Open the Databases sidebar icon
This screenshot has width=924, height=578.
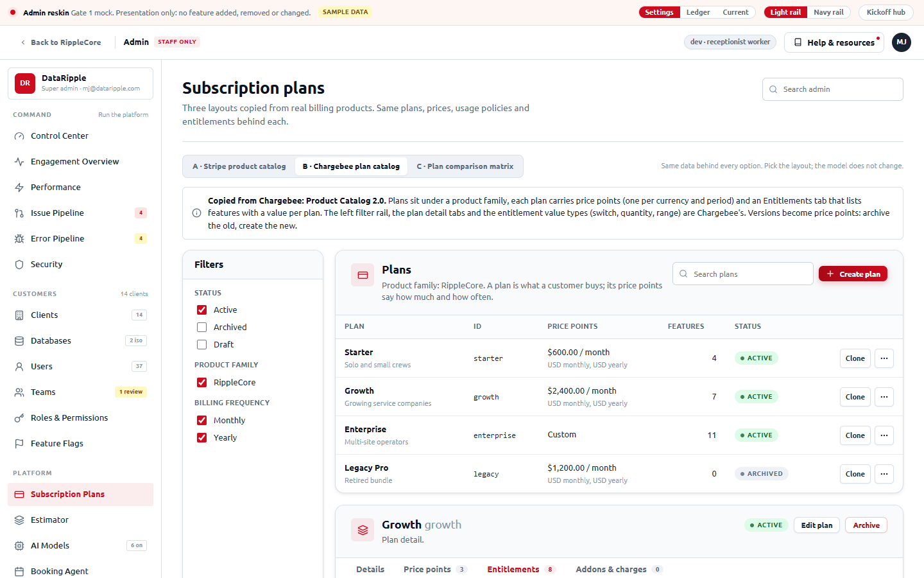click(19, 341)
